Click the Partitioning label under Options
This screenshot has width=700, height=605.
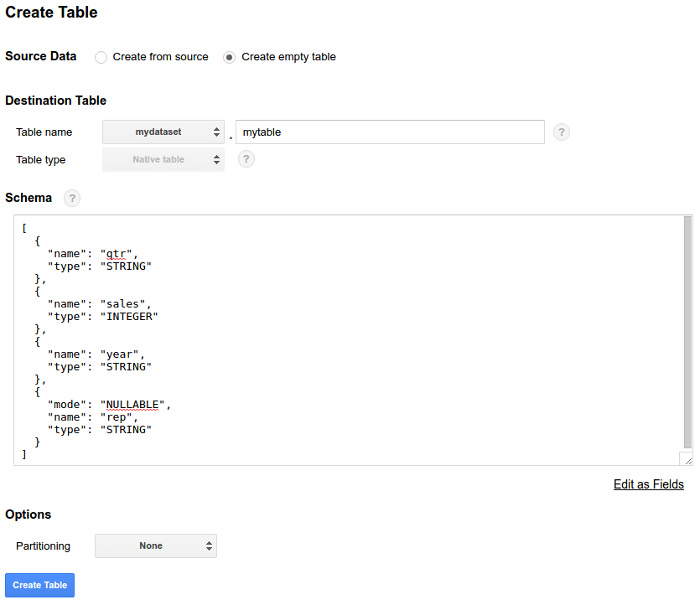[43, 546]
